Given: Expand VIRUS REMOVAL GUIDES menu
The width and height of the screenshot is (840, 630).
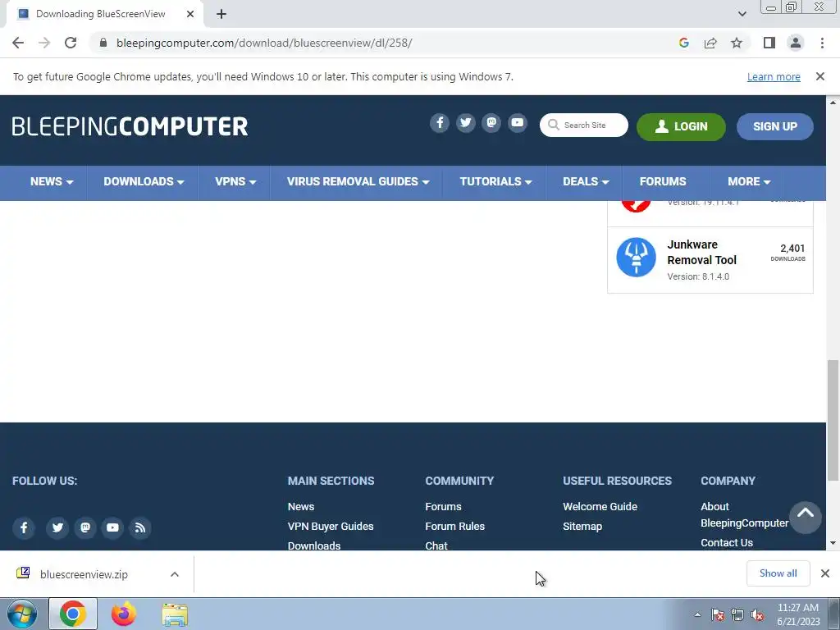Looking at the screenshot, I should (358, 181).
